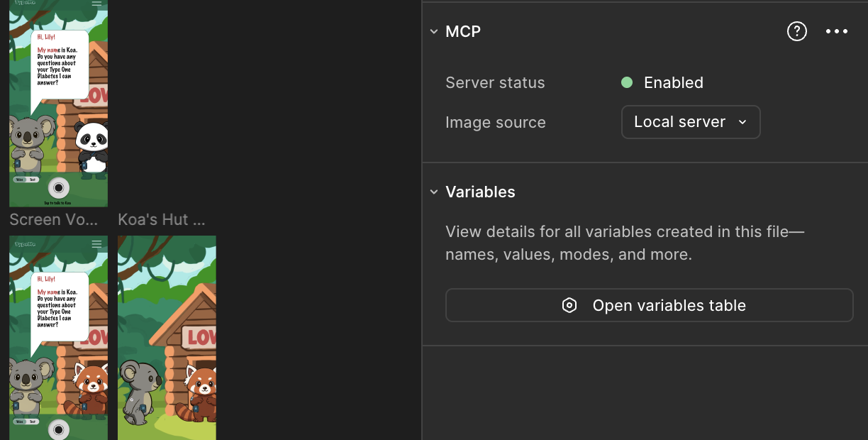
Task: Click the microphone record button in the top thumbnail
Action: [x=59, y=188]
